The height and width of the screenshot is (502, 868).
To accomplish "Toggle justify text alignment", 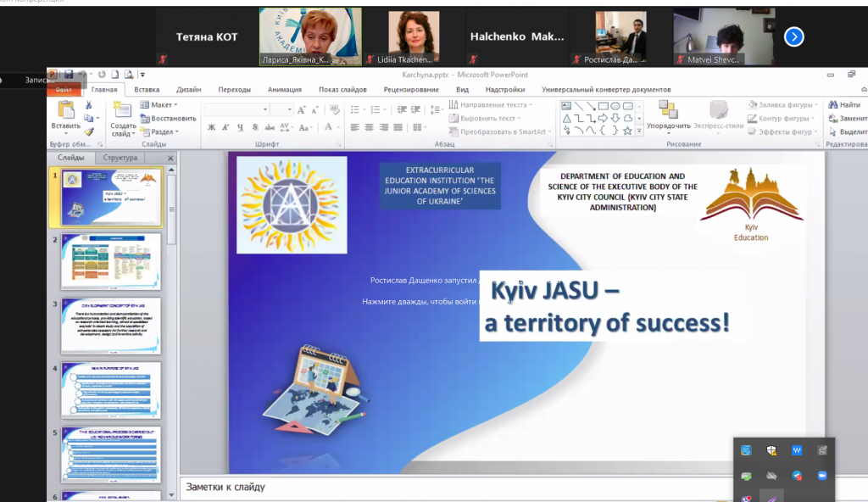I will click(x=398, y=127).
